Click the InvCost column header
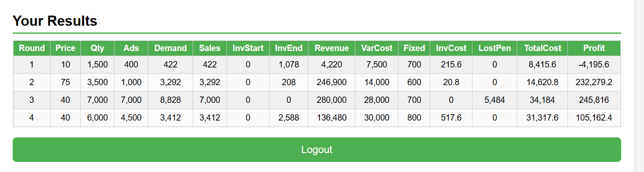Viewport: 644px width, 172px height. tap(451, 48)
